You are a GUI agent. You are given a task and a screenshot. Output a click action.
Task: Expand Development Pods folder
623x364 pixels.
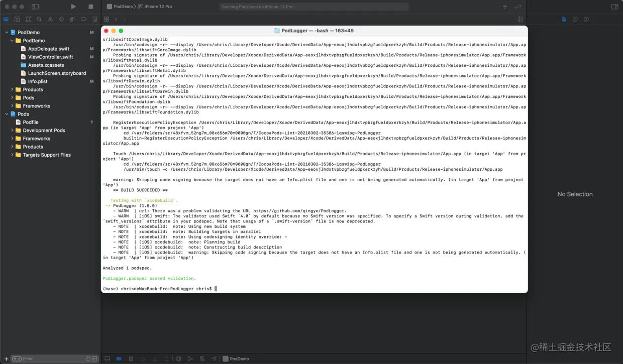coord(12,131)
